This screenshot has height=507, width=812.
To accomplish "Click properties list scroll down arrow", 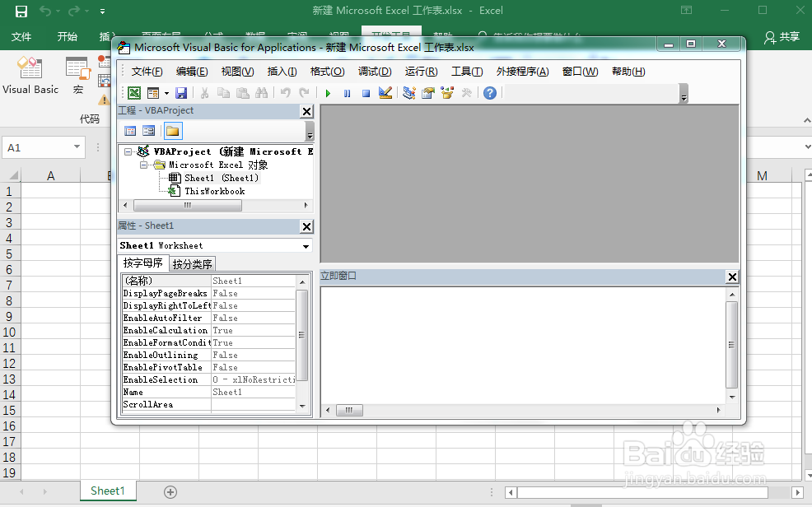I will coord(302,407).
